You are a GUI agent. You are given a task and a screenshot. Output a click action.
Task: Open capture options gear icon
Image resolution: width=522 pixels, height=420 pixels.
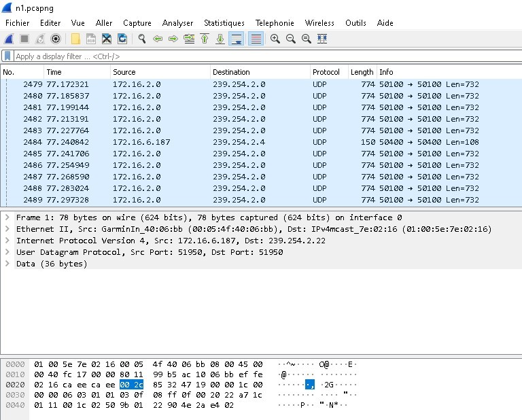(x=56, y=39)
